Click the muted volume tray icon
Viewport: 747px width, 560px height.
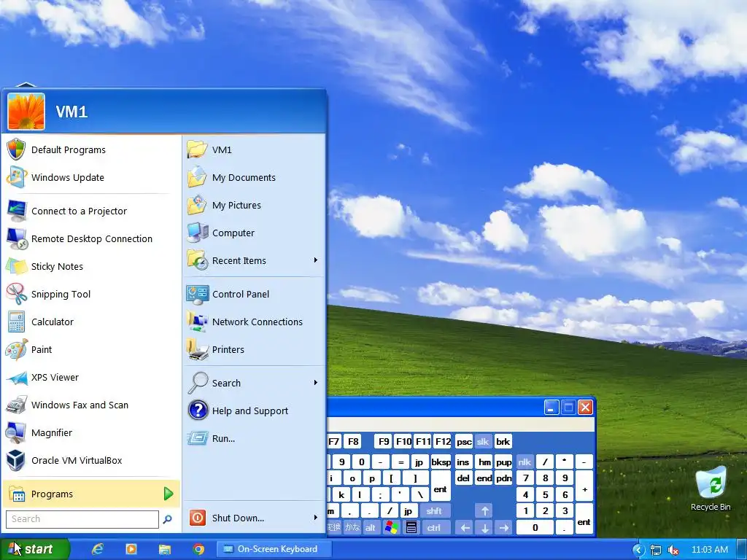point(673,550)
